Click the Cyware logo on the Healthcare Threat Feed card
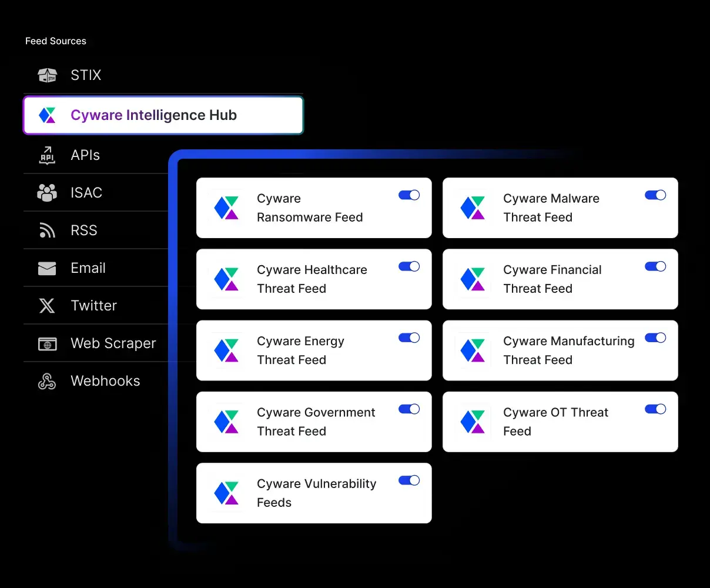This screenshot has width=710, height=588. coord(226,279)
